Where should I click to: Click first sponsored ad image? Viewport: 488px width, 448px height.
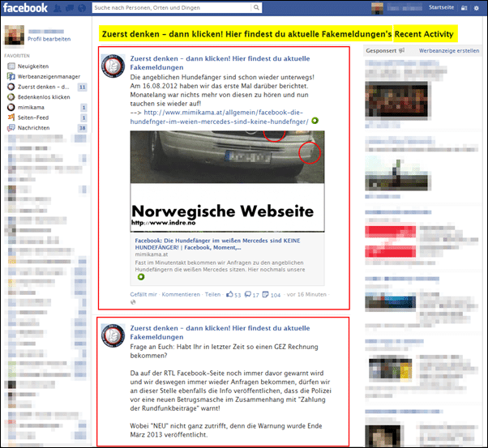[x=396, y=100]
